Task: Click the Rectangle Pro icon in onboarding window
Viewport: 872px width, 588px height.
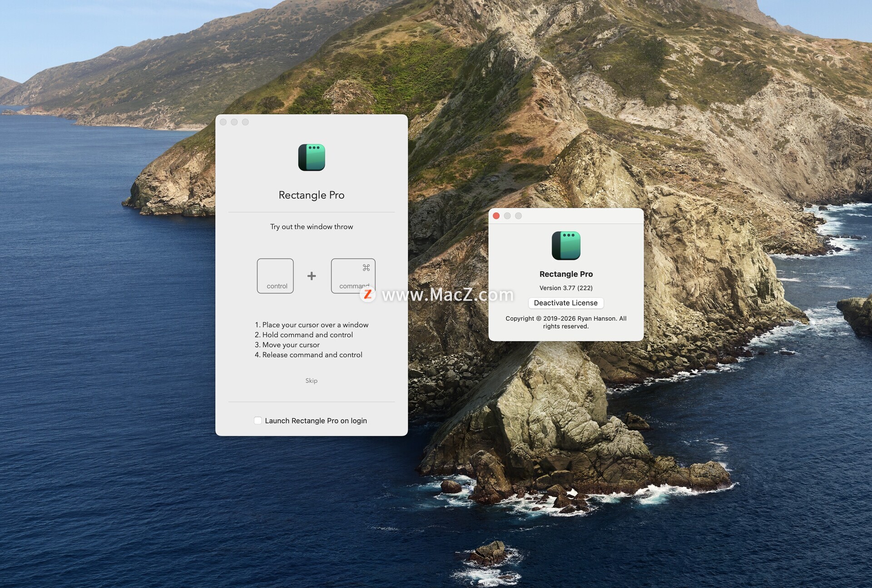Action: coord(312,157)
